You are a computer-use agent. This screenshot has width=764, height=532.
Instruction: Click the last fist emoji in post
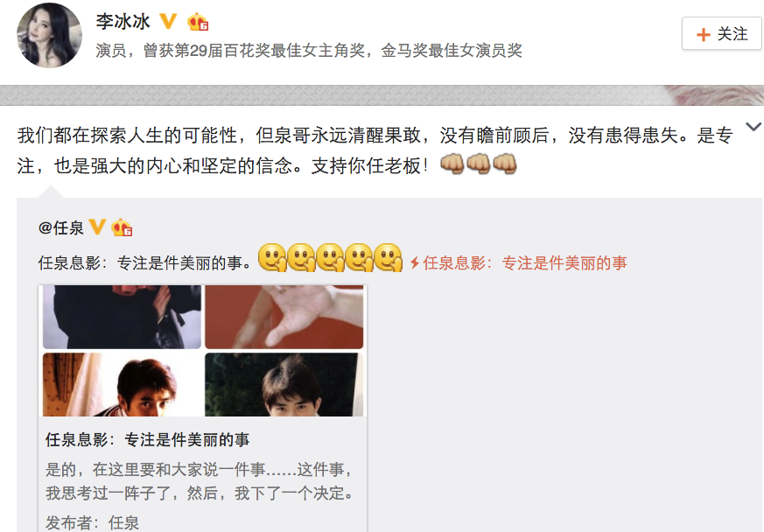tap(504, 164)
